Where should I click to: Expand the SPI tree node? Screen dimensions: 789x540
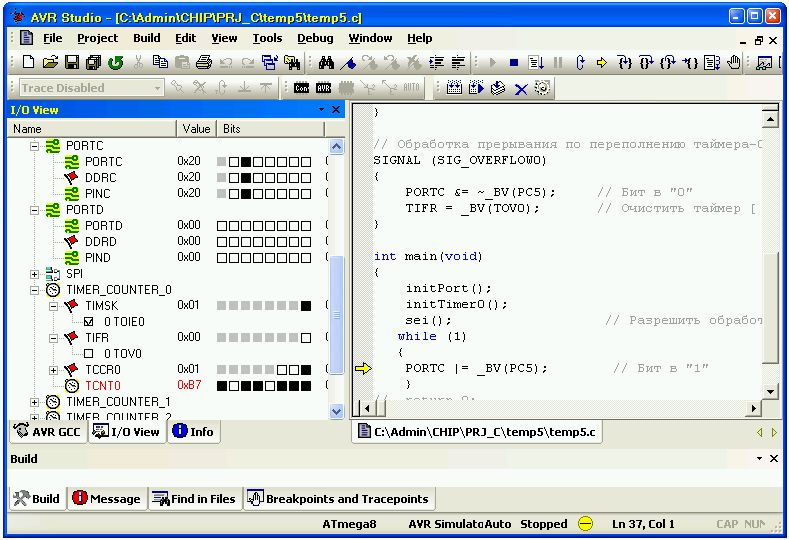(34, 274)
